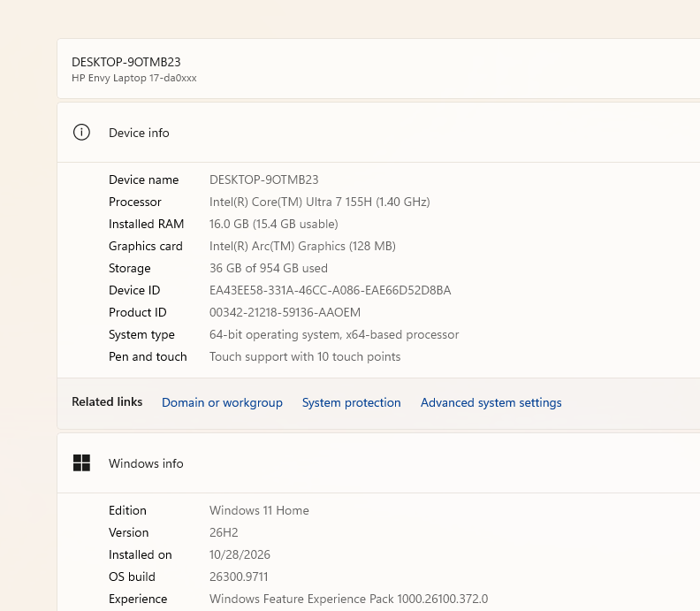Click the Experience label
Image resolution: width=700 pixels, height=611 pixels.
tap(138, 599)
